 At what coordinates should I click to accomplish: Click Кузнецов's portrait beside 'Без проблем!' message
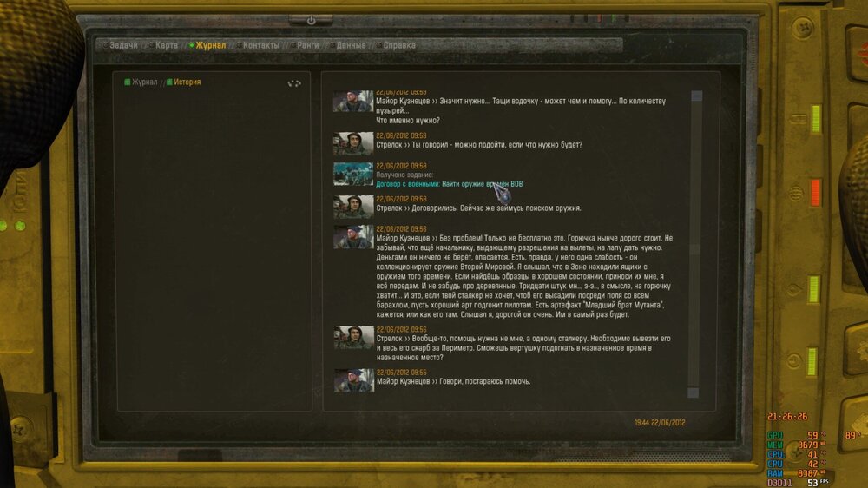click(353, 237)
